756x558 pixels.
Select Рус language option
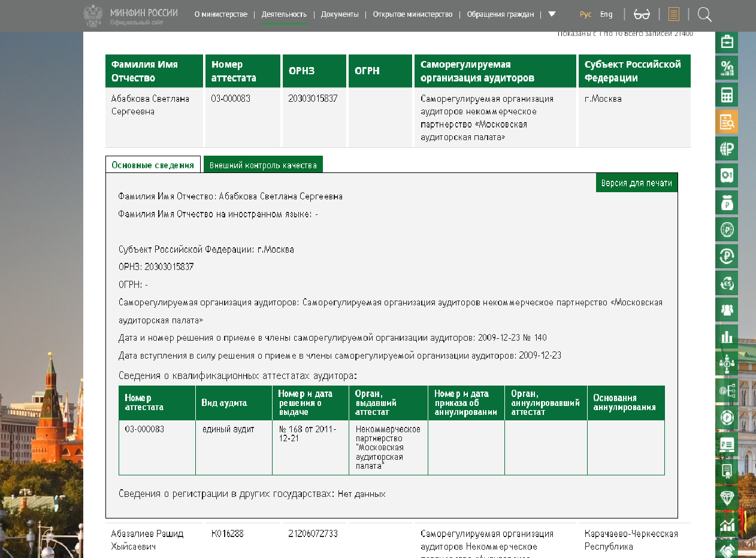585,14
